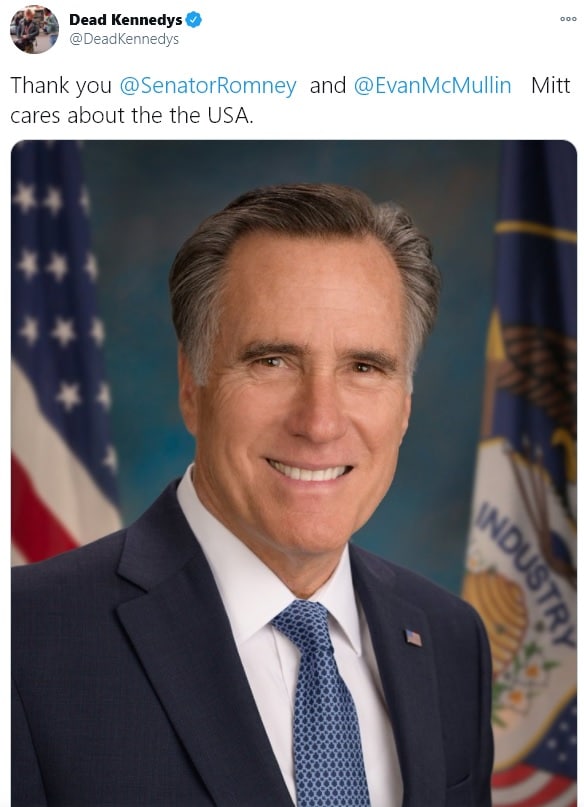Click the American flag in the photo
The image size is (584, 807).
(x=63, y=352)
